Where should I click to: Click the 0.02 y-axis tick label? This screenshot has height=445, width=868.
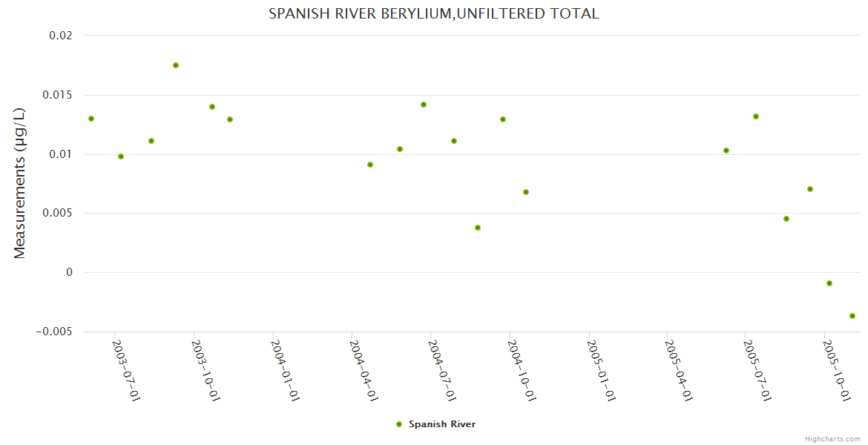point(62,36)
